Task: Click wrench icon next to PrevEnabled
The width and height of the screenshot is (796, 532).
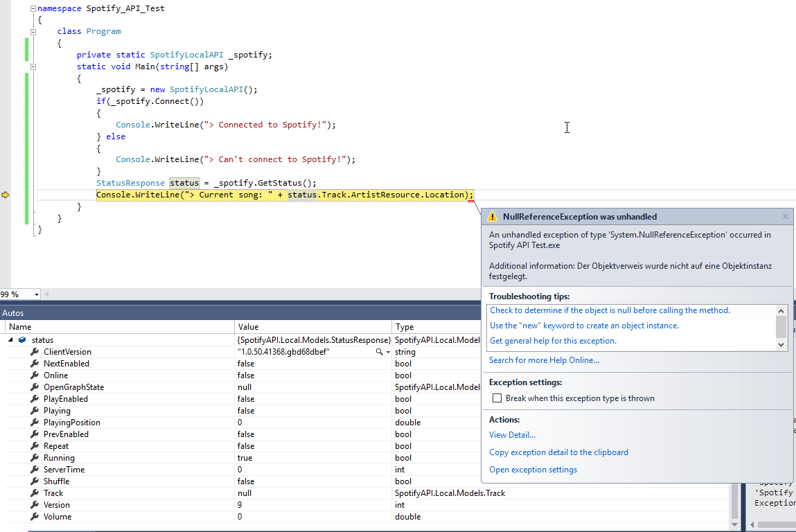Action: point(35,434)
